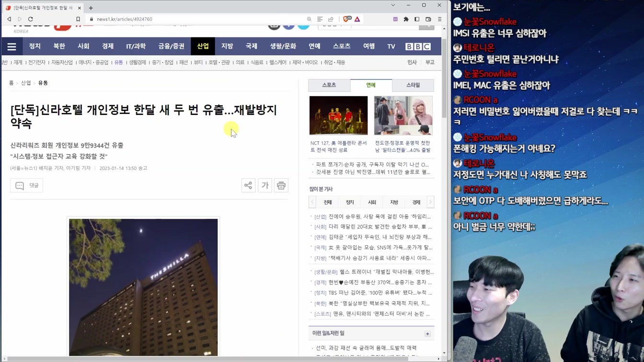The height and width of the screenshot is (362, 644).
Task: Open the news site hamburger menu
Action: (x=11, y=46)
